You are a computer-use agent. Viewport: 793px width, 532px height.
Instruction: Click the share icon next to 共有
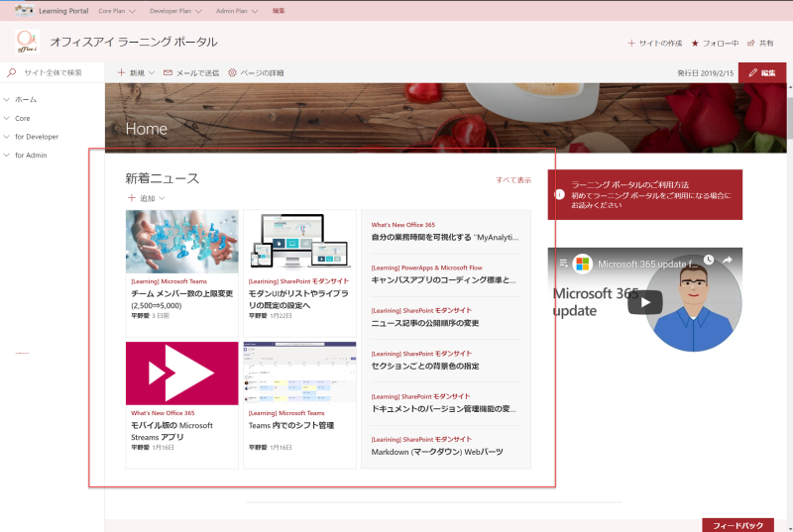(751, 43)
